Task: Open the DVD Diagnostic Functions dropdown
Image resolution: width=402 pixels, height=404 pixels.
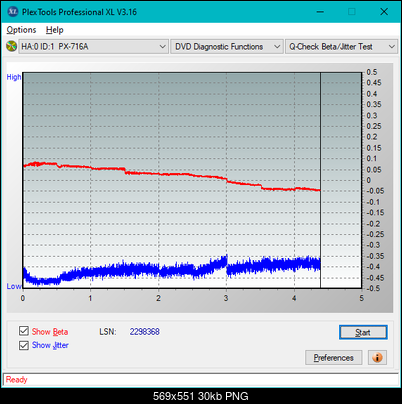Action: coord(227,46)
